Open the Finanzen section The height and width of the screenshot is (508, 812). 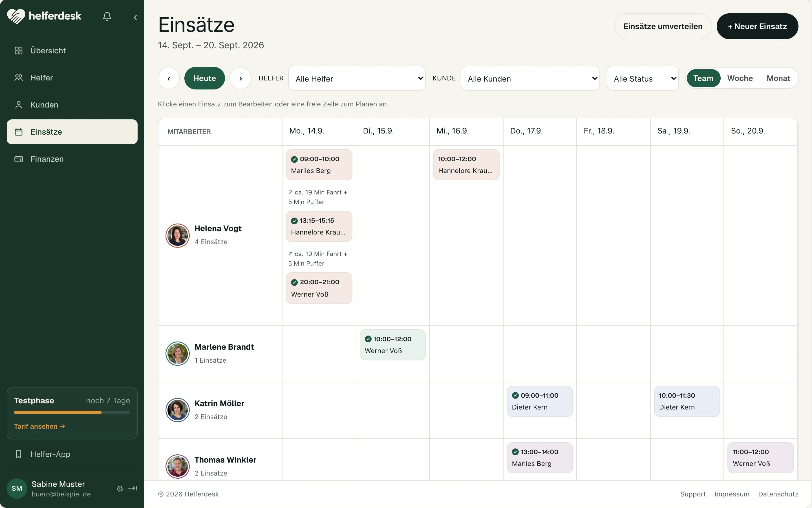click(x=72, y=159)
